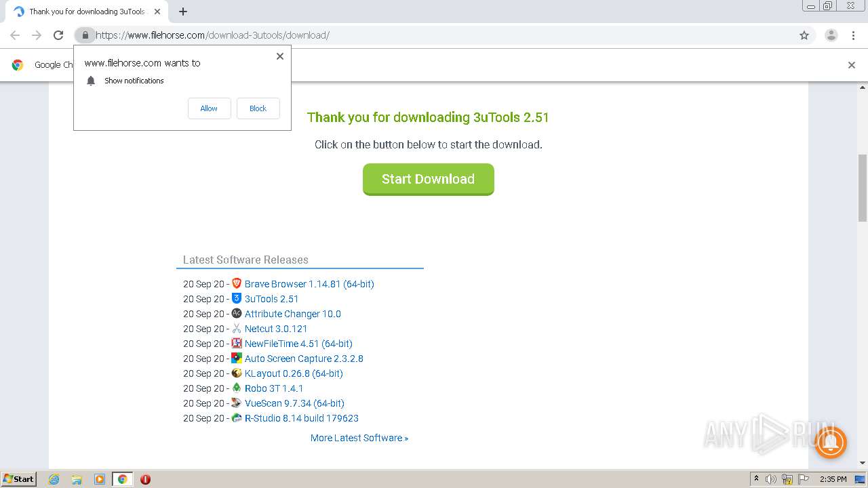Reload the page with refresh icon
Image resolution: width=868 pixels, height=488 pixels.
coord(58,35)
